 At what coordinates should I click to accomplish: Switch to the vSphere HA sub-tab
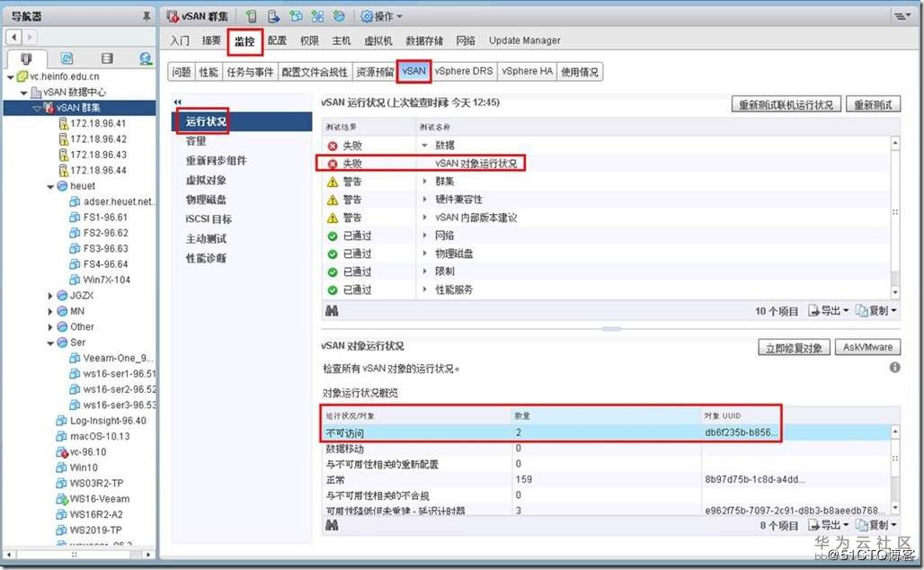coord(527,71)
